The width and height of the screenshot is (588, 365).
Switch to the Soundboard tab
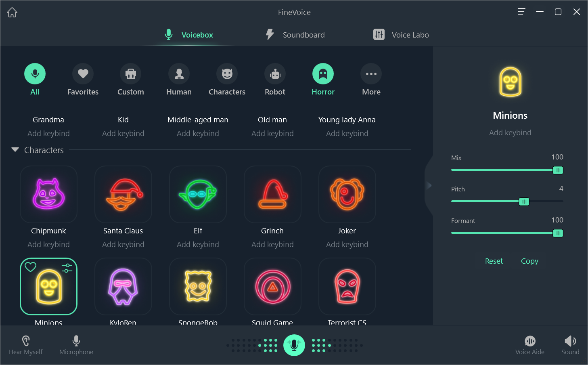pos(295,35)
